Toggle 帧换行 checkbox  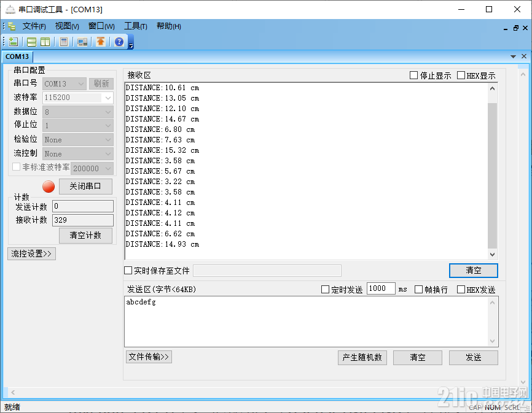(x=419, y=289)
